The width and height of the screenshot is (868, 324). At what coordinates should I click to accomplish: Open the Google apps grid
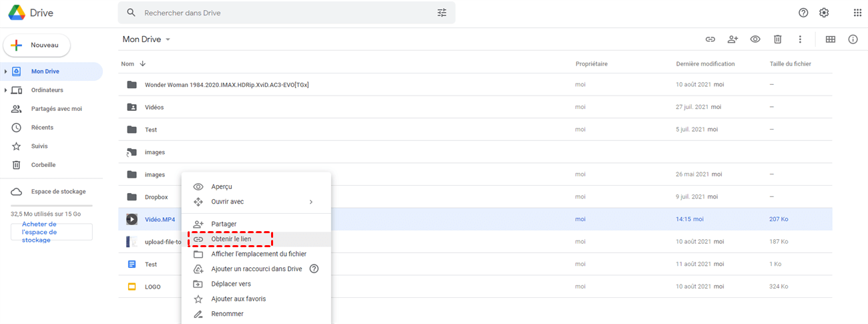857,13
